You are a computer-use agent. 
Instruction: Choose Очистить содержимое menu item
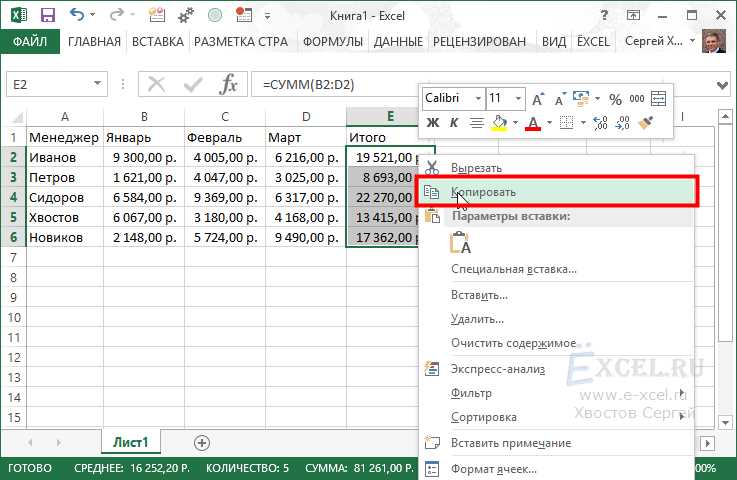pos(556,343)
